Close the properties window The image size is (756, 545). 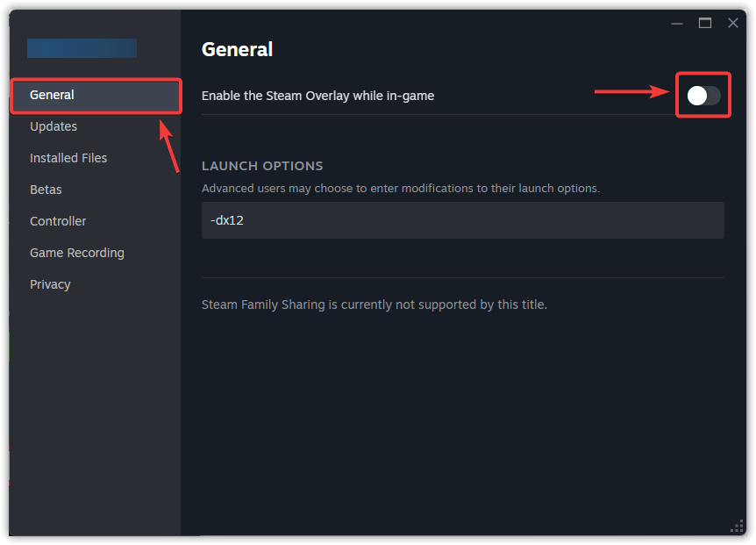coord(733,23)
